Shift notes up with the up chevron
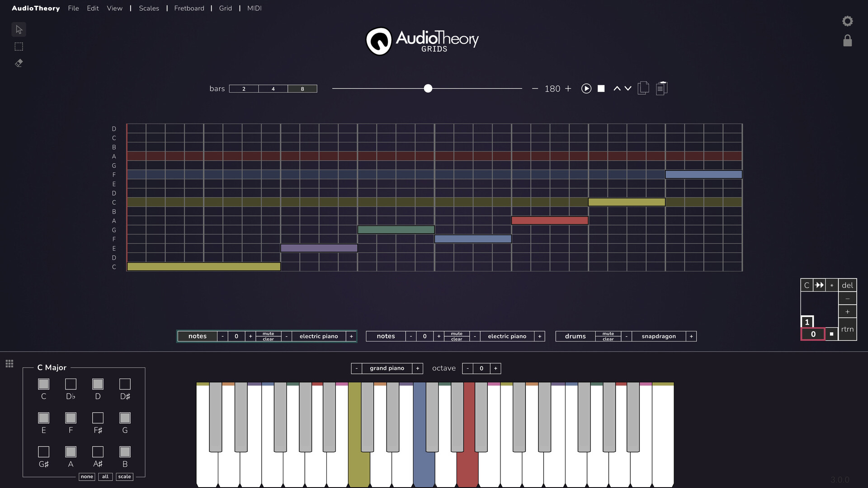The width and height of the screenshot is (868, 488). [x=617, y=89]
